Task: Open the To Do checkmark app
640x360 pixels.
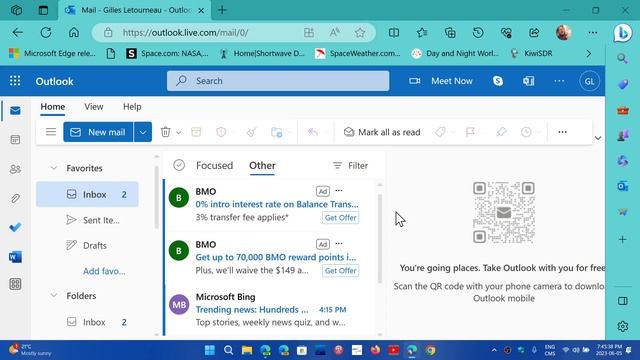Action: (16, 227)
